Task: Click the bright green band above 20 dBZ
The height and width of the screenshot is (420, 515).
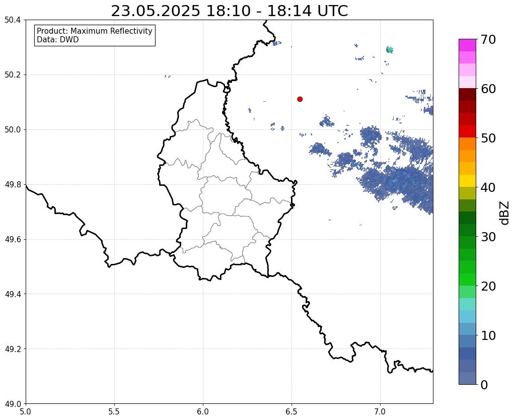Action: coord(467,279)
